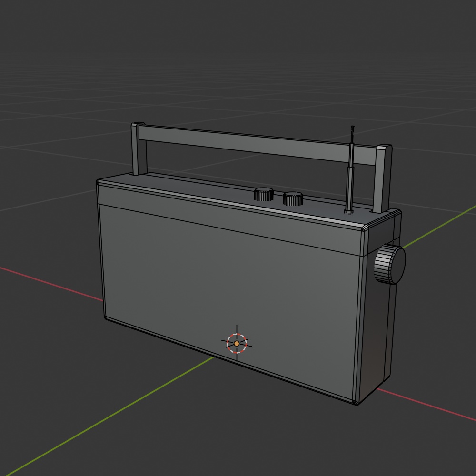This screenshot has width=476, height=476.
Task: Select the right knob on radio top
Action: [293, 199]
